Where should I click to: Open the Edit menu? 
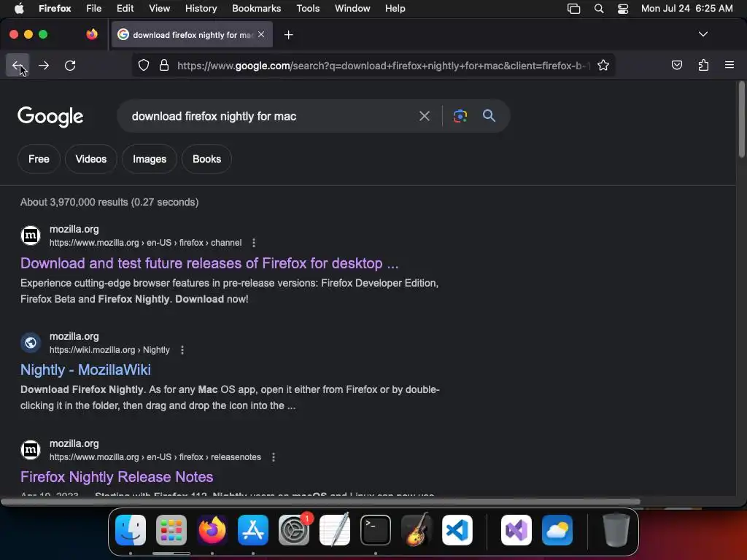[x=125, y=9]
